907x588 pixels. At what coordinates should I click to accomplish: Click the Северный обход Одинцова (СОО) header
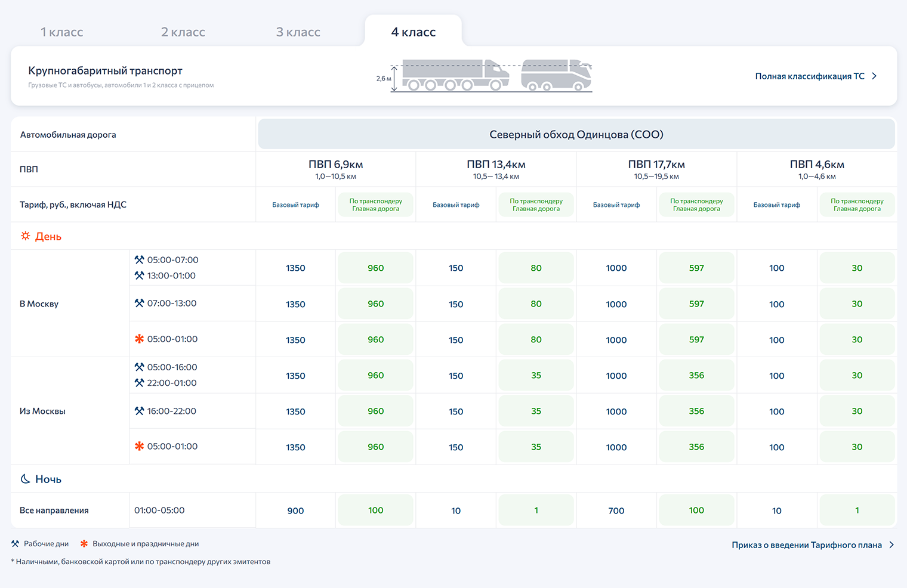[576, 135]
